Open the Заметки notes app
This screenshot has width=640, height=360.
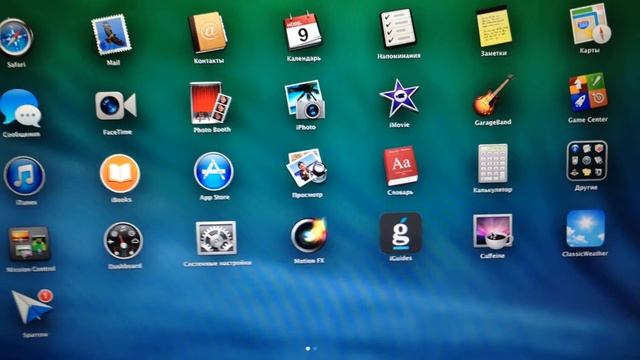click(x=494, y=27)
